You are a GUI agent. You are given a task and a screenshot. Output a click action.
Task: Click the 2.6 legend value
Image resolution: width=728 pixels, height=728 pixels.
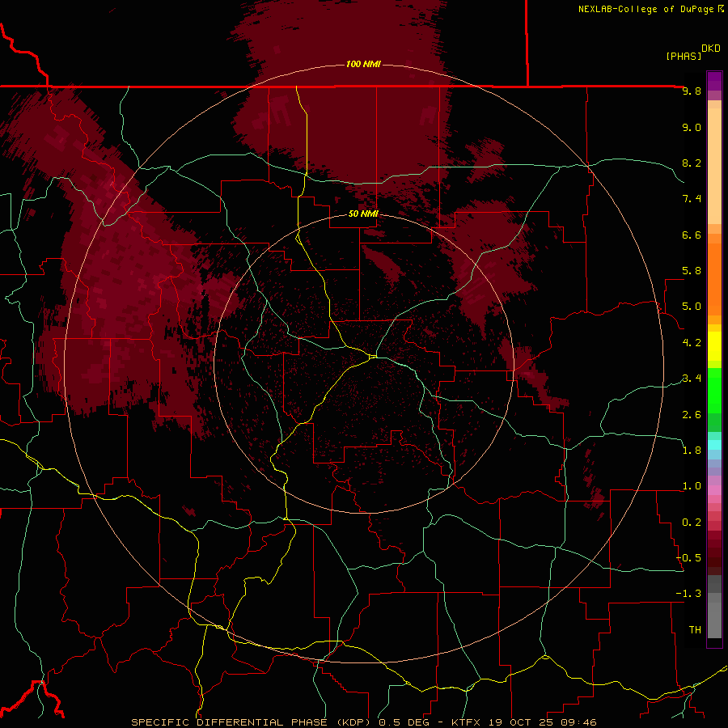point(692,415)
